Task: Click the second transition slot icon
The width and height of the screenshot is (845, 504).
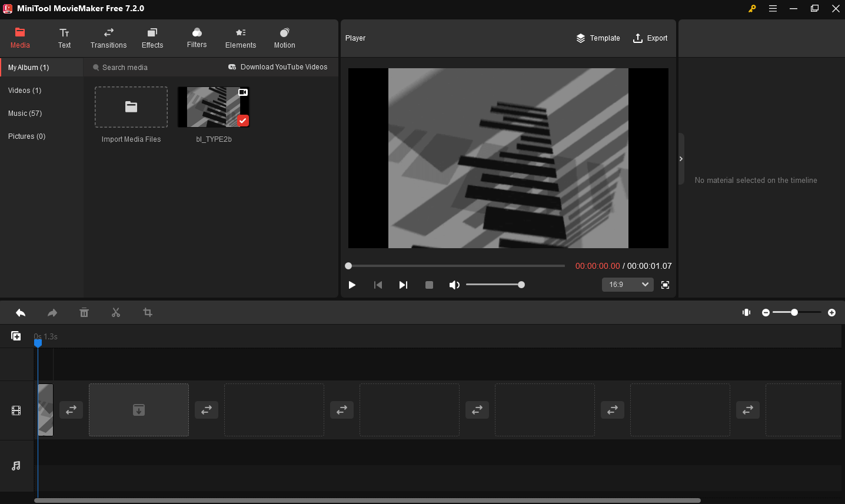Action: [207, 410]
